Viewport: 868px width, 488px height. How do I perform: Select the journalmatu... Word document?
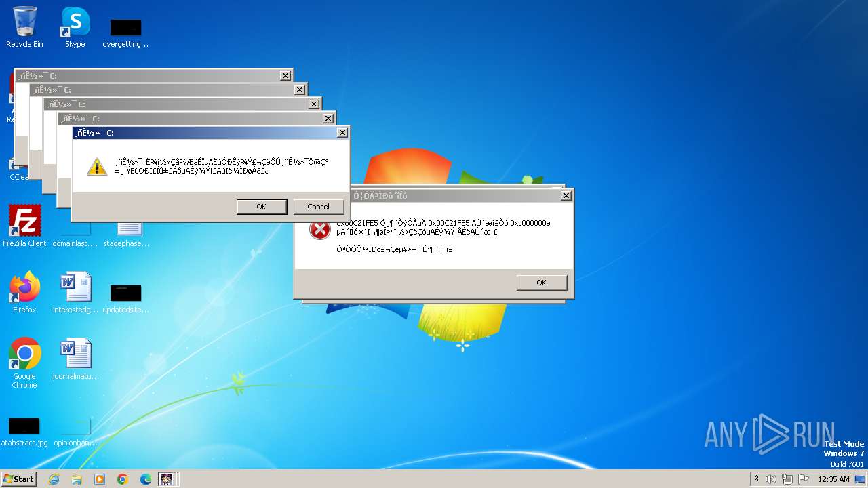click(x=75, y=359)
